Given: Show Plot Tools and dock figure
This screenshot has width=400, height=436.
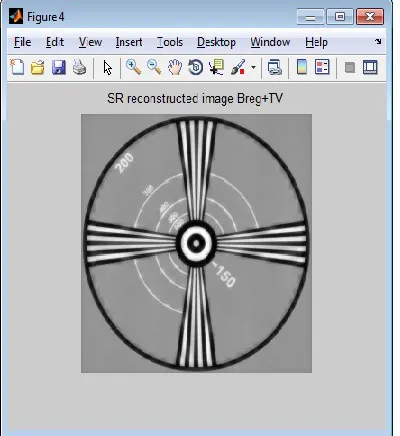Looking at the screenshot, I should point(370,67).
